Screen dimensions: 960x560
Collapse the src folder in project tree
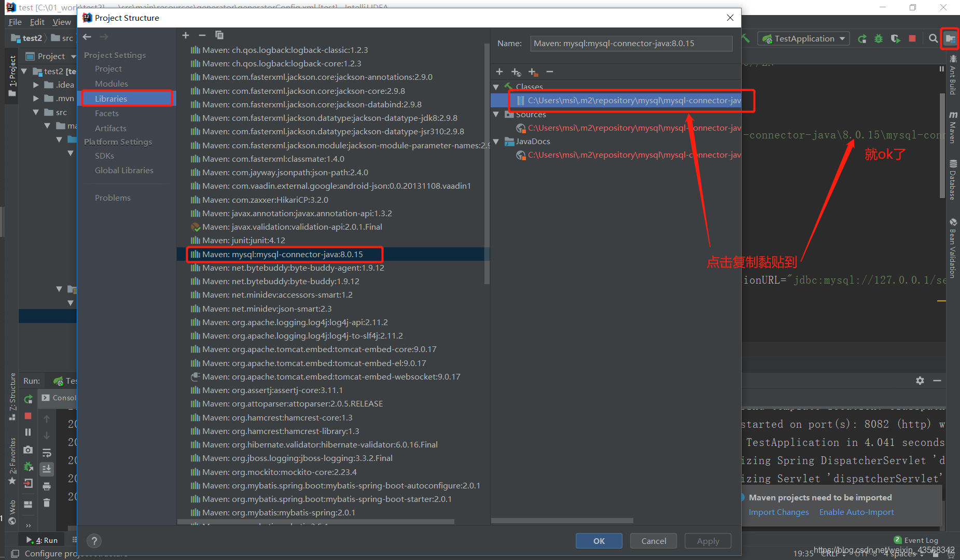click(36, 112)
